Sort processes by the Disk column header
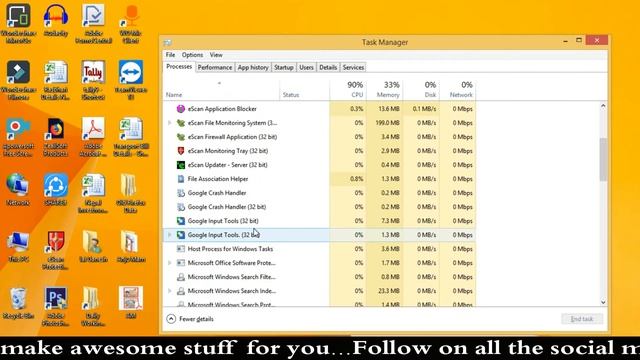The image size is (640, 360). (x=421, y=89)
